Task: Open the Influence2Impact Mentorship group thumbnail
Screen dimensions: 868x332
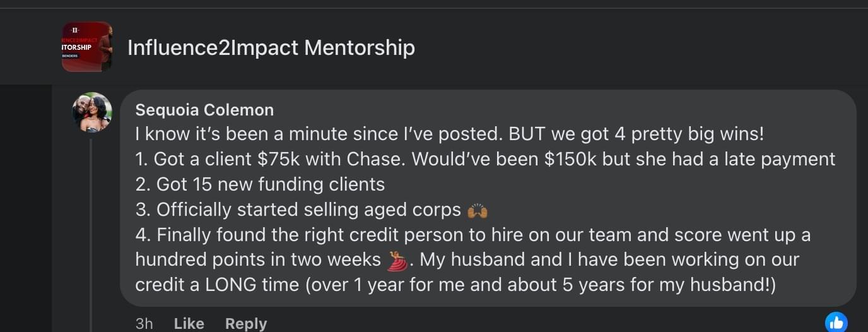Action: click(x=87, y=47)
